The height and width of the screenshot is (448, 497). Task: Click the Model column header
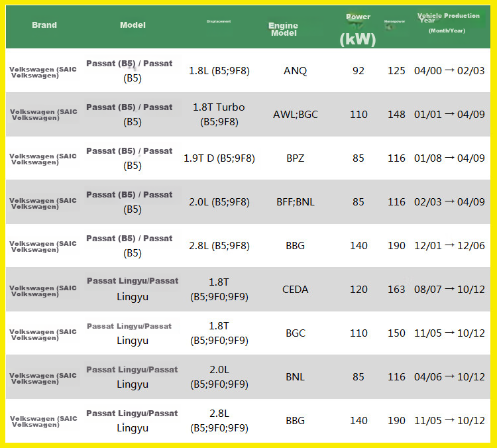click(133, 25)
